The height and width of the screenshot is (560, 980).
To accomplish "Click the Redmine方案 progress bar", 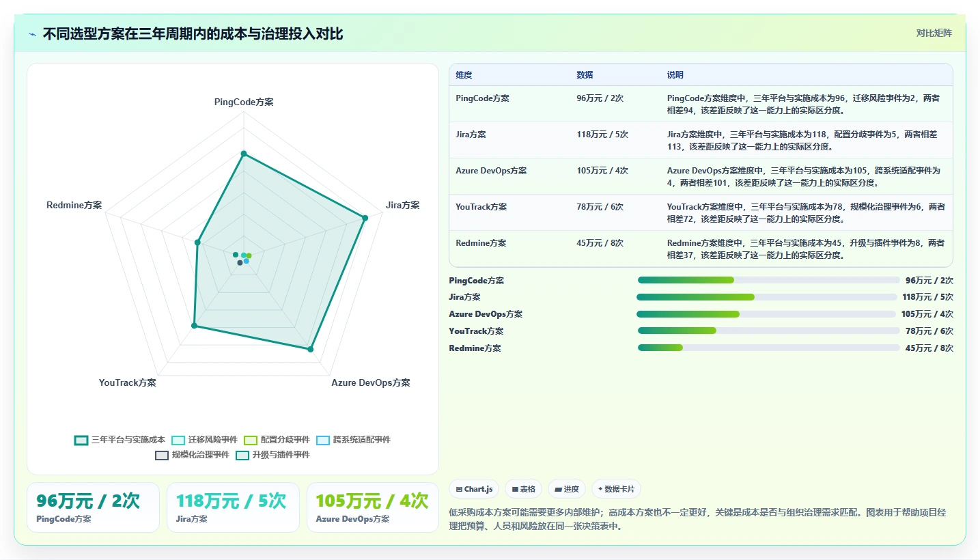I will (x=768, y=348).
